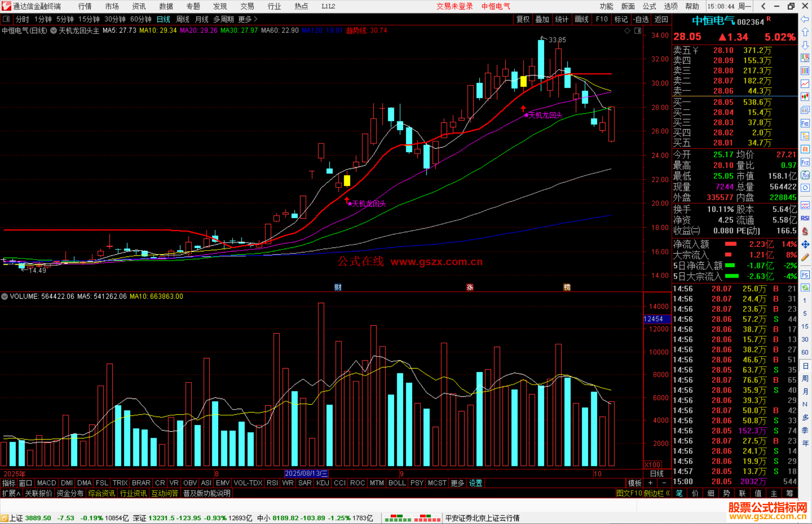Screen dimensions: 812x524
Task: Open the F10 company info sidebar icon
Action: pos(805,124)
